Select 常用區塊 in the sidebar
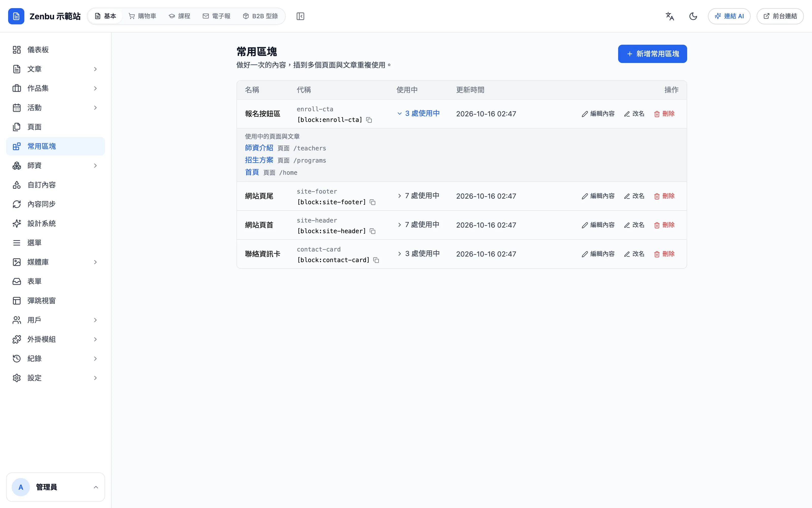This screenshot has height=508, width=812. (56, 146)
